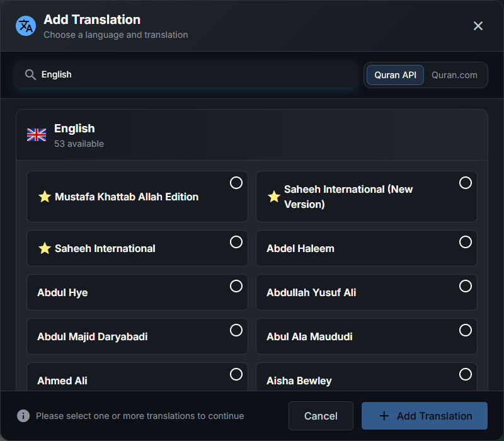Select the Abdul Majid Daryabadi radio button
The height and width of the screenshot is (441, 504).
[x=236, y=329]
